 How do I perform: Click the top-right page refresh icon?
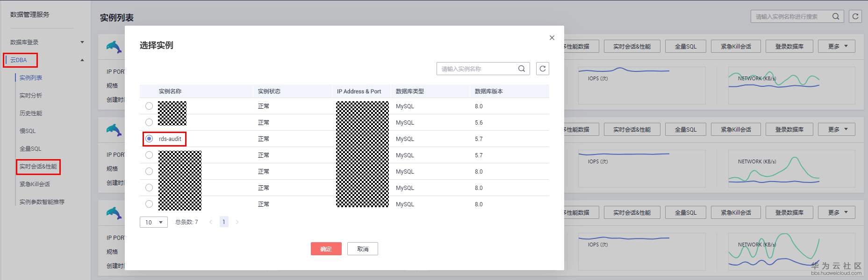pyautogui.click(x=855, y=16)
